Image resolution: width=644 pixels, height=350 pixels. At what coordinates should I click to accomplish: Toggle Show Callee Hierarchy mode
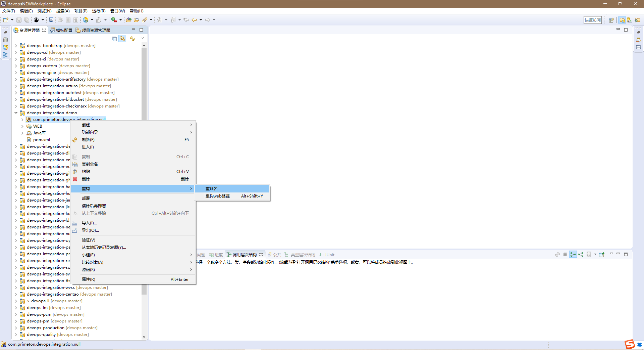click(x=581, y=255)
